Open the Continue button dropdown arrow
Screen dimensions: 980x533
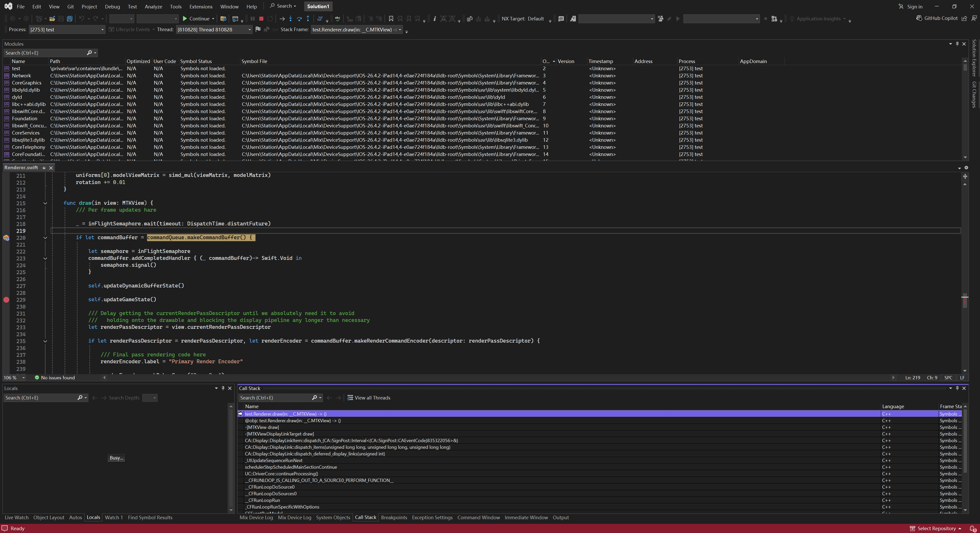(x=213, y=19)
